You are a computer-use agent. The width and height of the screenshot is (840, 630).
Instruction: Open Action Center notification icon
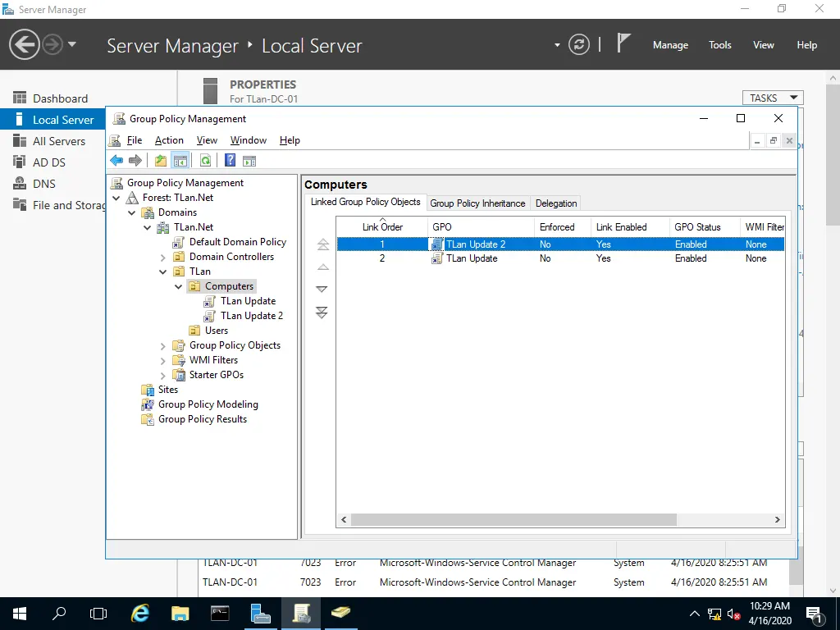pos(815,614)
